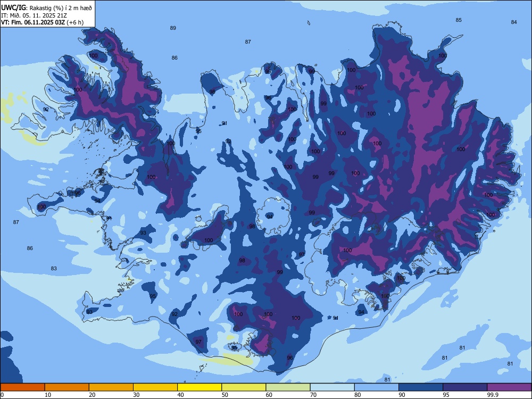
Task: Click the '60' legend tick label
Action: pyautogui.click(x=269, y=395)
